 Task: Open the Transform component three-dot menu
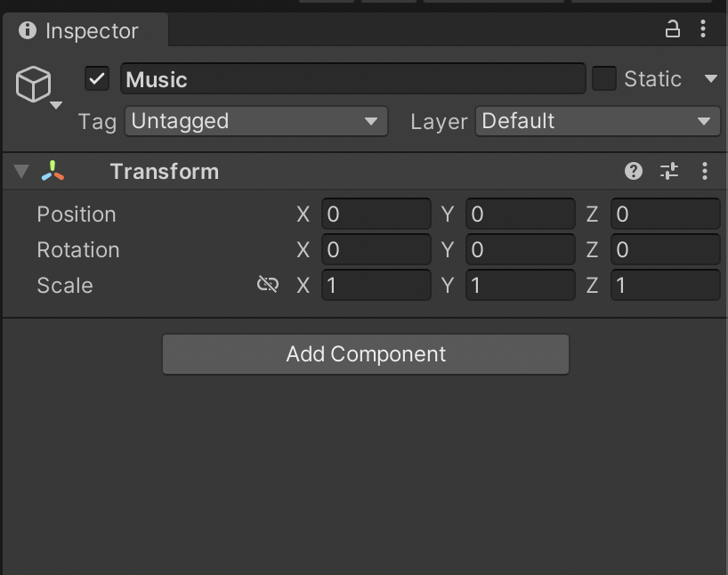point(705,171)
